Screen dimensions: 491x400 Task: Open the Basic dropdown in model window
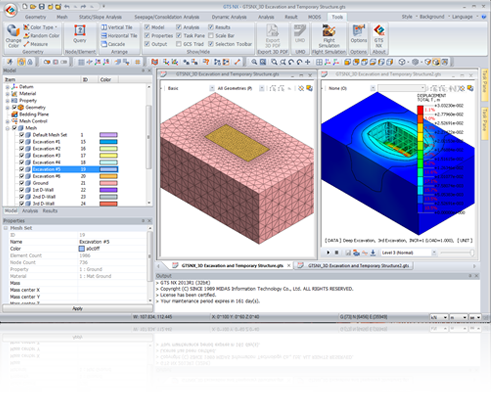point(212,88)
